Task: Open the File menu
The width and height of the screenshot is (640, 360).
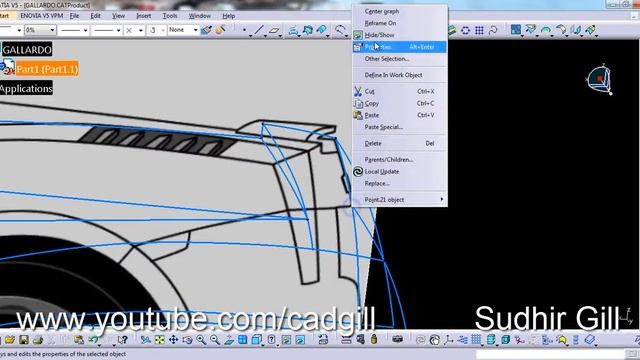Action: pos(74,16)
